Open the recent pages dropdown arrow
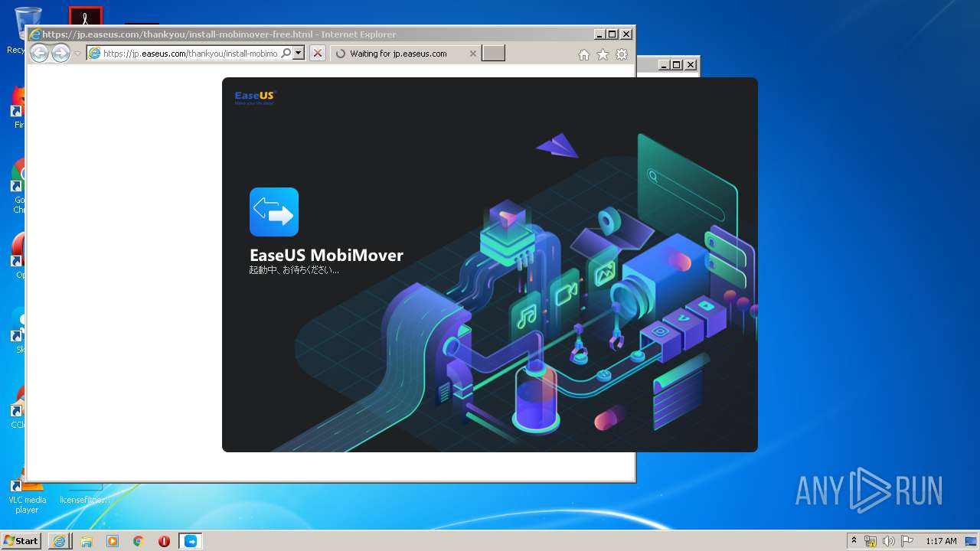 pyautogui.click(x=77, y=54)
